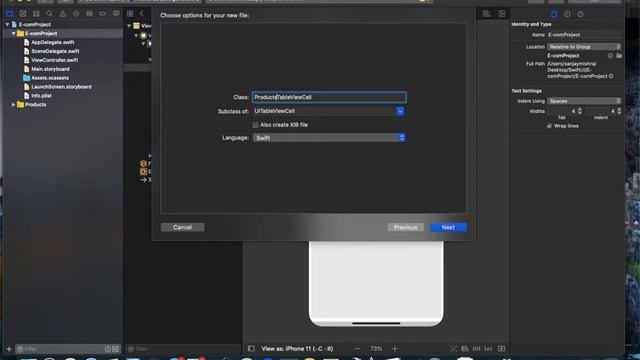Click the document outline Filter field
Image resolution: width=640 pixels, height=360 pixels.
(x=183, y=349)
